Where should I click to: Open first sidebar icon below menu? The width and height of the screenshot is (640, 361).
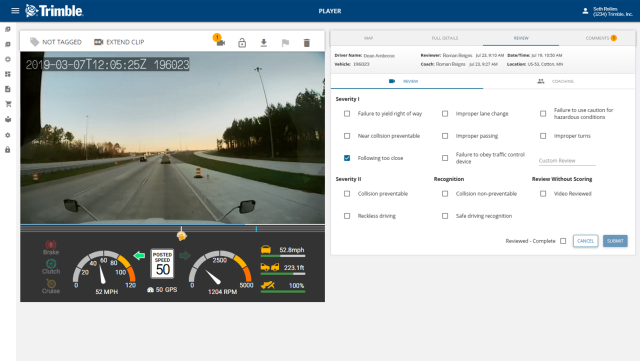[8, 29]
